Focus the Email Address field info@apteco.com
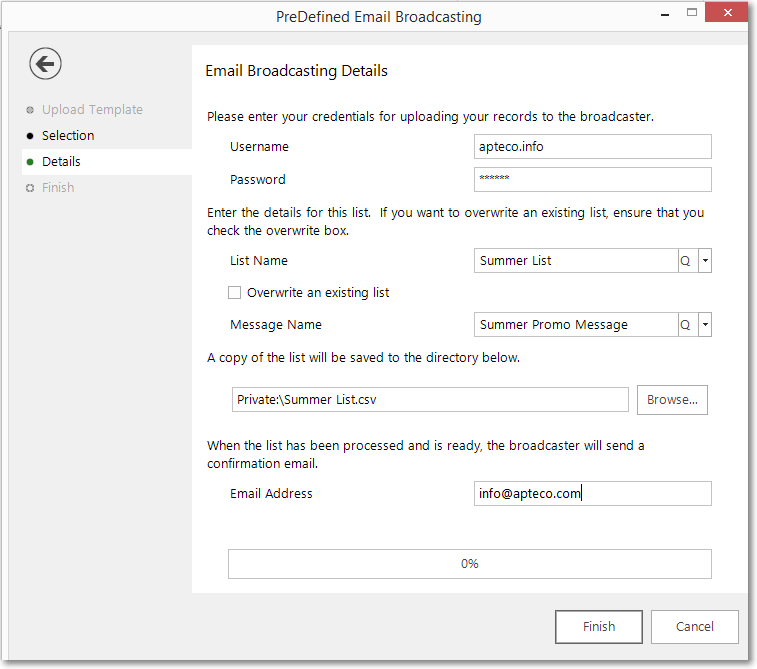 pos(592,493)
